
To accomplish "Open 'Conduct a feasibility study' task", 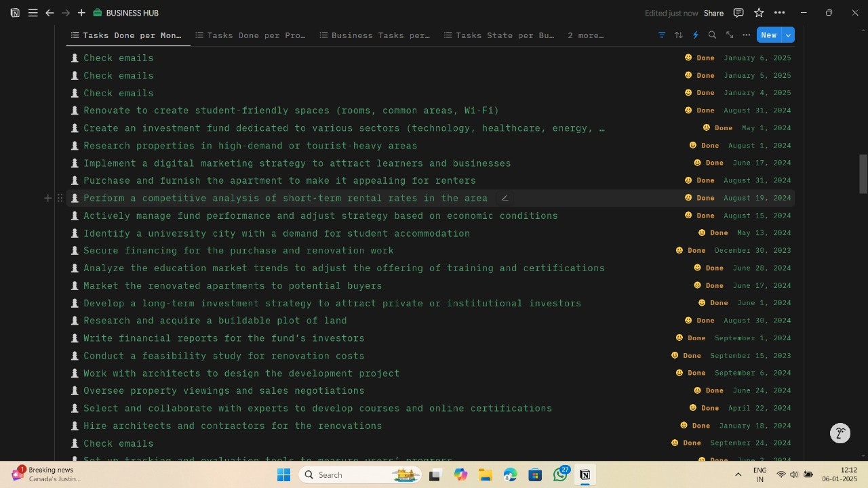I will click(x=224, y=356).
